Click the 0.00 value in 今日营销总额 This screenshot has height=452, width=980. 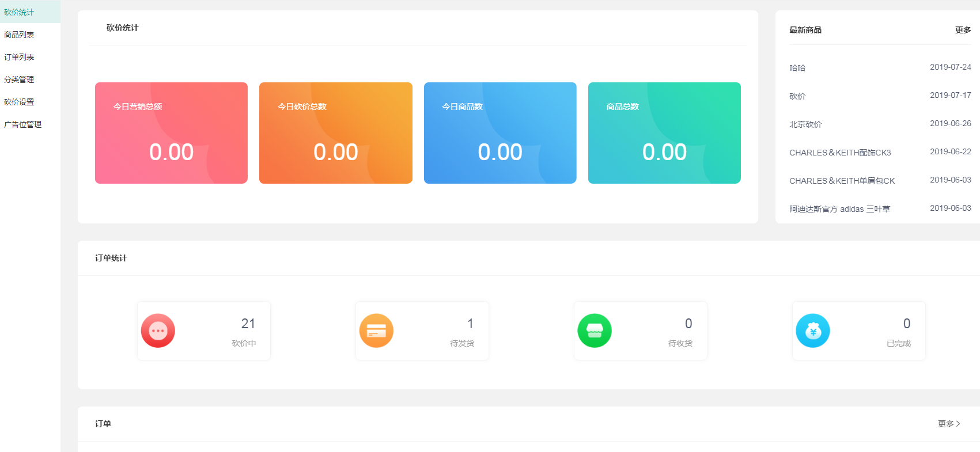171,152
